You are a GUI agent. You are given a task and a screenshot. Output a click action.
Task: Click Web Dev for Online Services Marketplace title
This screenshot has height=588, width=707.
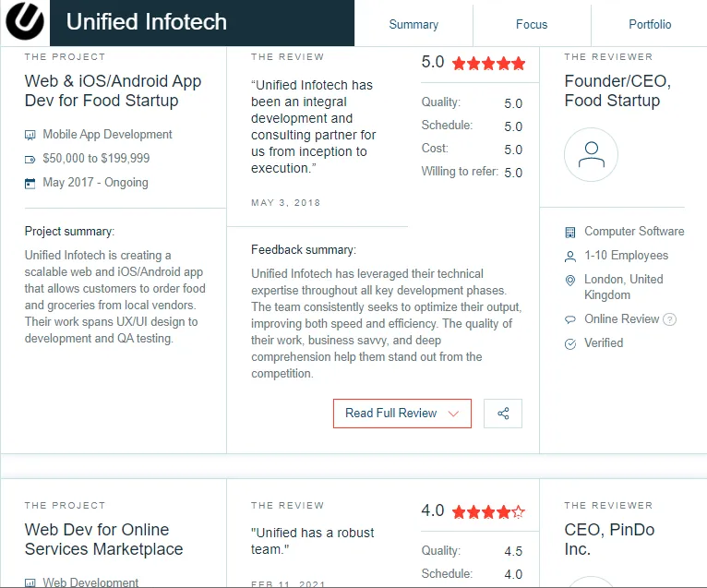pos(103,539)
